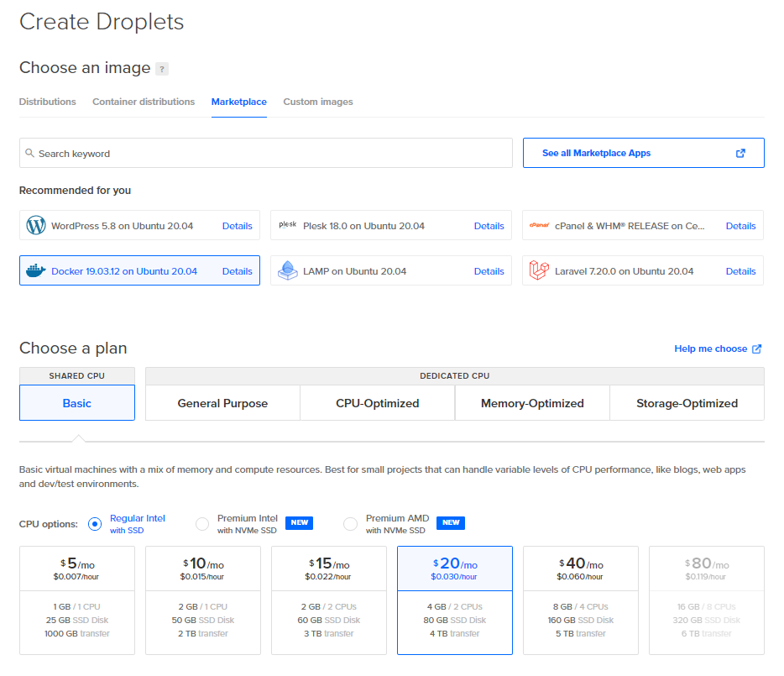
Task: Click the Plesk logo icon
Action: [288, 225]
